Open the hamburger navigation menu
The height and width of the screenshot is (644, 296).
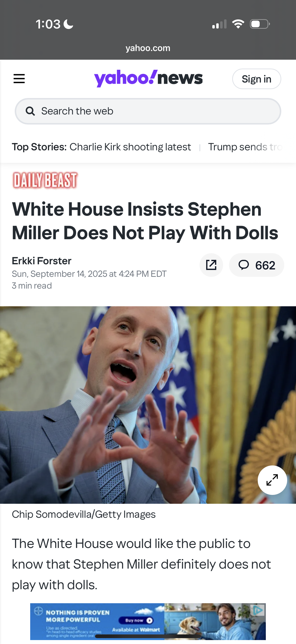(19, 79)
